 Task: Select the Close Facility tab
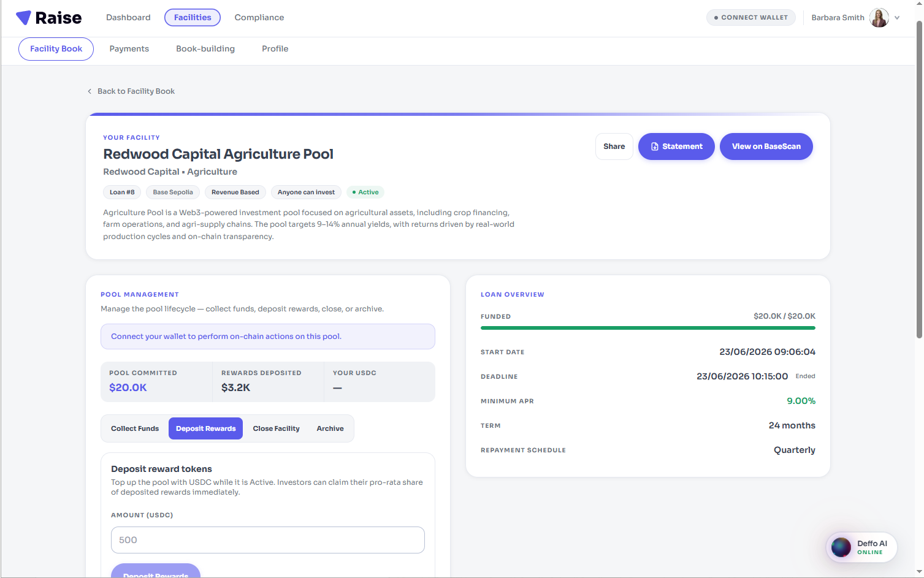(x=276, y=428)
